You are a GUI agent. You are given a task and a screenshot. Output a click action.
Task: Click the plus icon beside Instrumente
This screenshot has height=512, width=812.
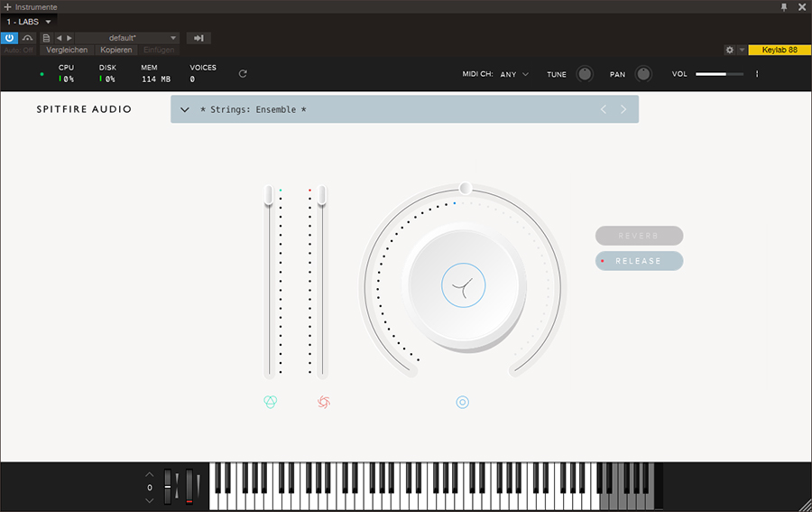7,6
